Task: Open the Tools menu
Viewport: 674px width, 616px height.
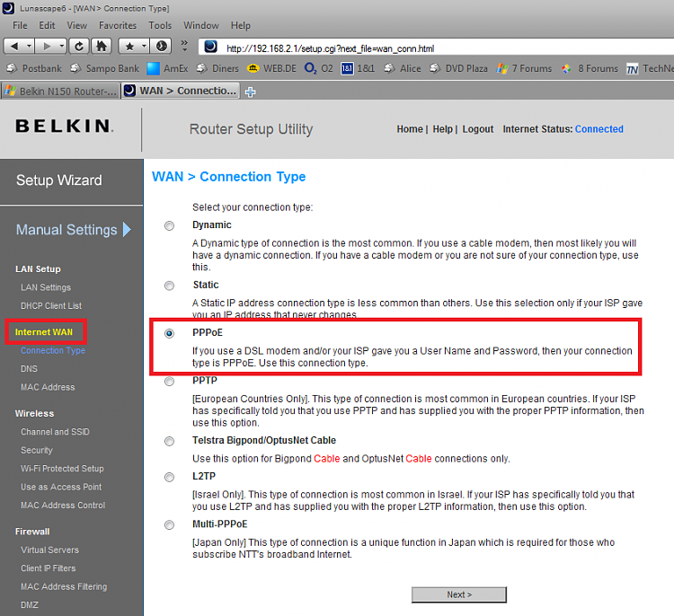Action: [160, 25]
